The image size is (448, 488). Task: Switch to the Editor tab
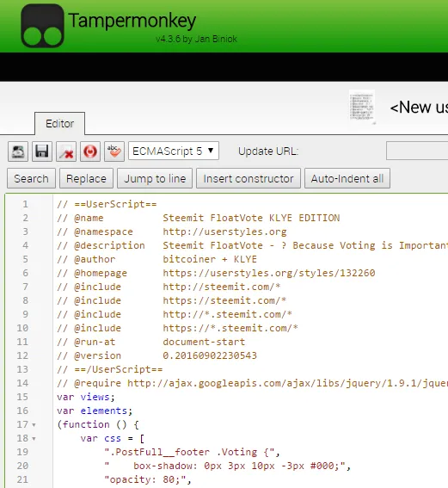[59, 124]
